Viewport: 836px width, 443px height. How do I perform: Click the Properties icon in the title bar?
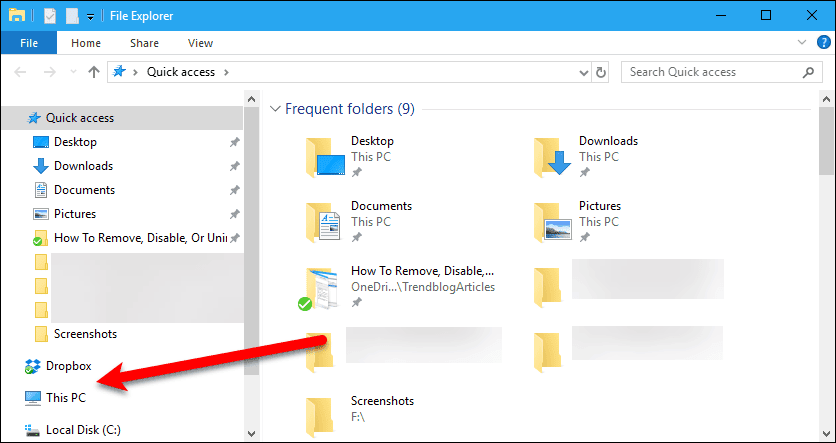(x=51, y=15)
